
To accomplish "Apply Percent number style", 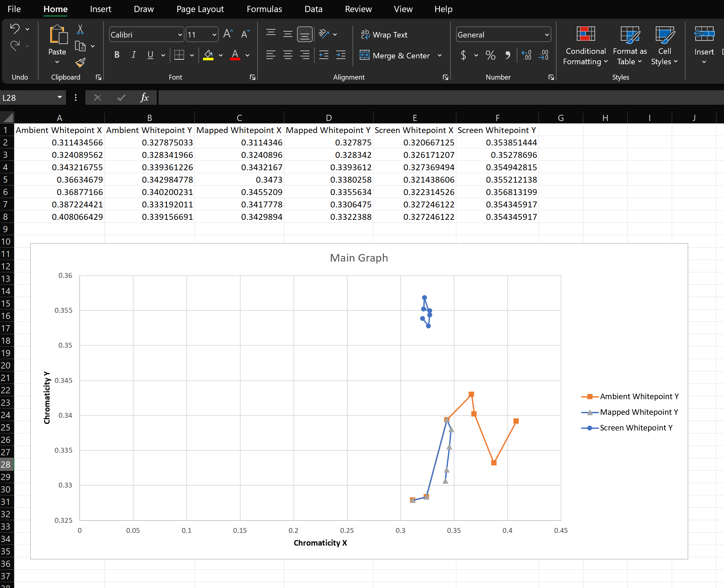I will pos(491,55).
